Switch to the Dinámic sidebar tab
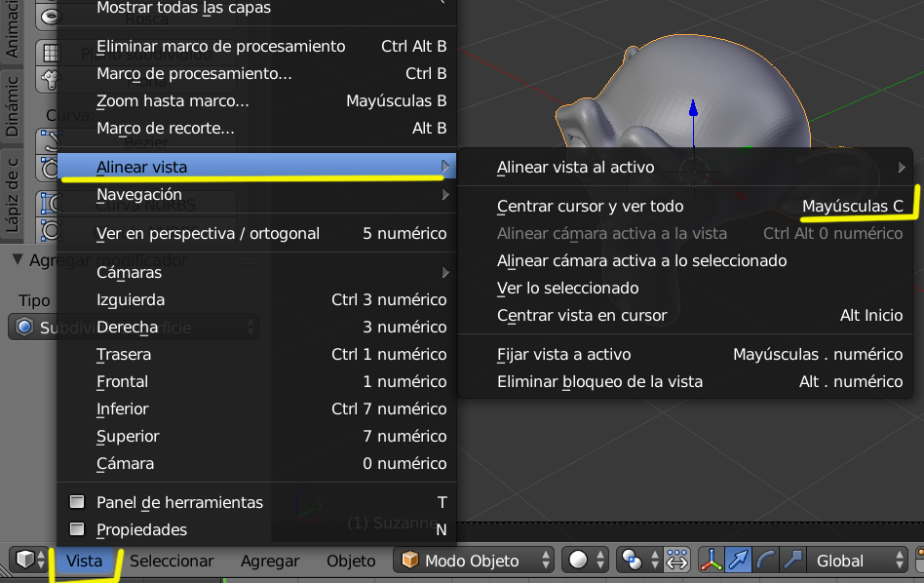The image size is (924, 583). 12,106
